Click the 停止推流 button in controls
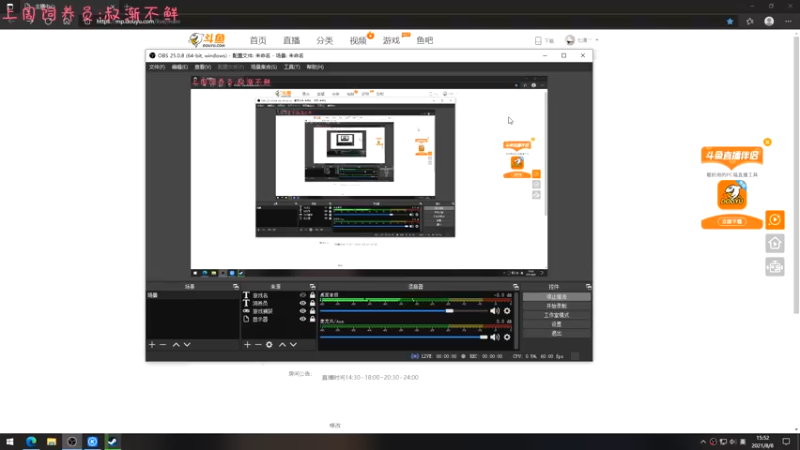The image size is (800, 450). click(x=556, y=297)
